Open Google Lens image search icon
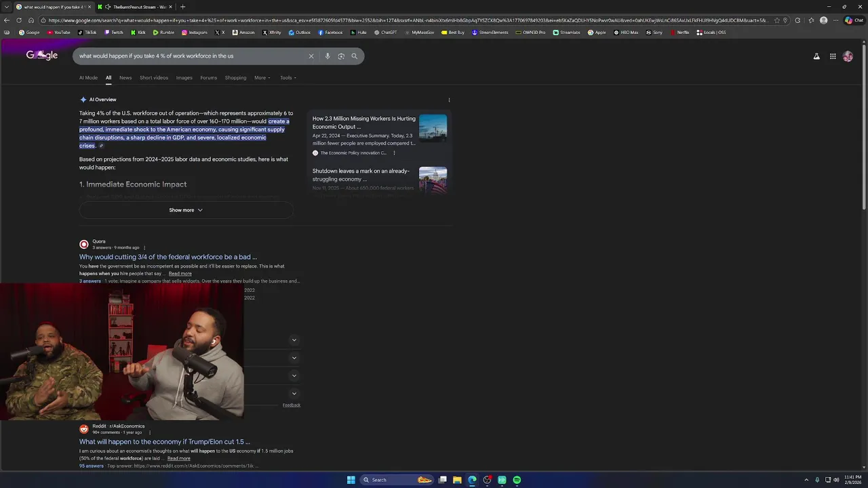This screenshot has height=488, width=868. [x=341, y=56]
